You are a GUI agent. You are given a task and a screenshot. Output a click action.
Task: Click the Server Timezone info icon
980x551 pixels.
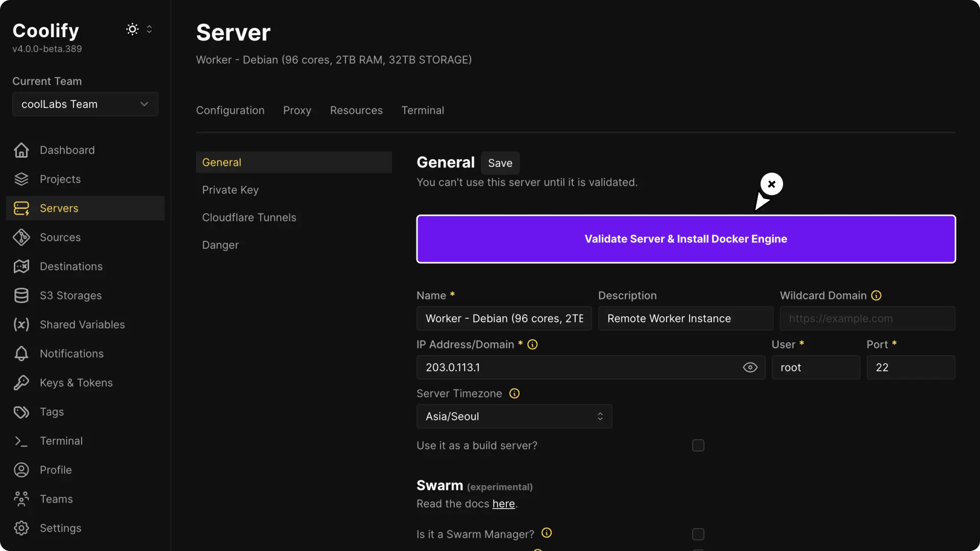514,393
